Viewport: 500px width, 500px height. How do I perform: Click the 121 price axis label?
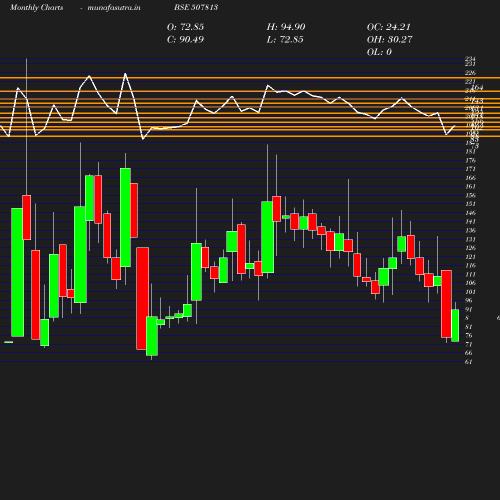pos(470,257)
